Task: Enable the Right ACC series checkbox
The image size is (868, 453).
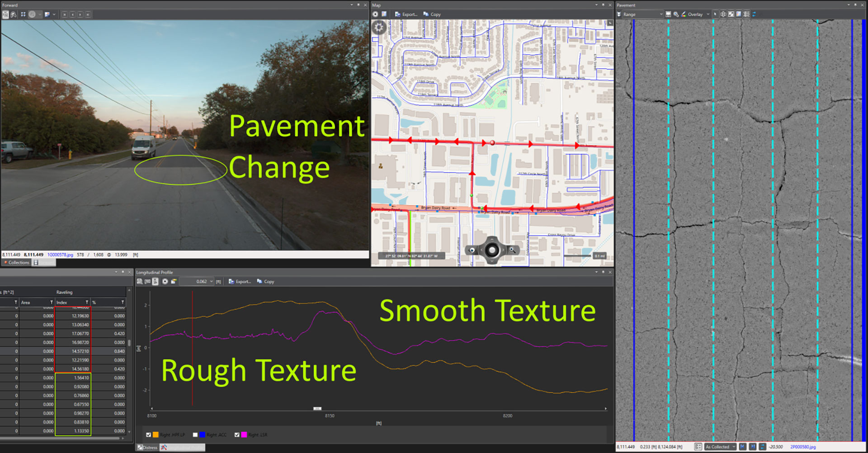Action: click(195, 434)
